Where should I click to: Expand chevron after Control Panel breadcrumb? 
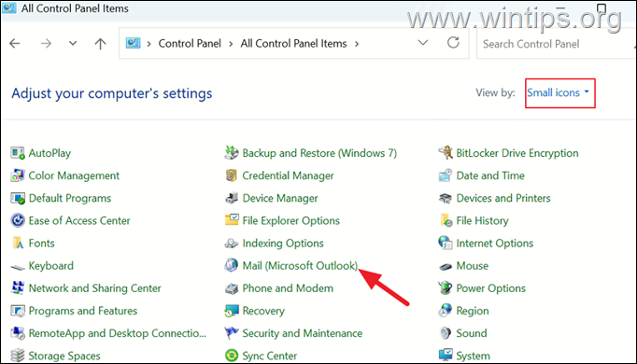click(x=231, y=44)
